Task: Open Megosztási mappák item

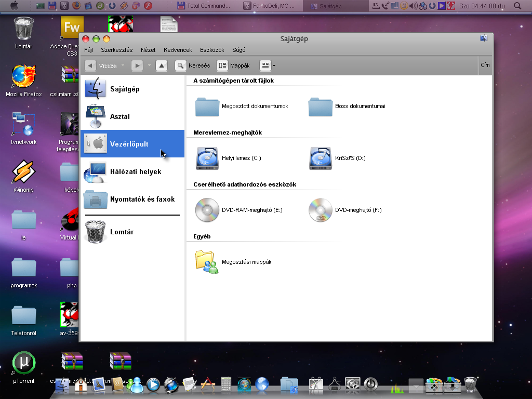Action: (x=233, y=262)
